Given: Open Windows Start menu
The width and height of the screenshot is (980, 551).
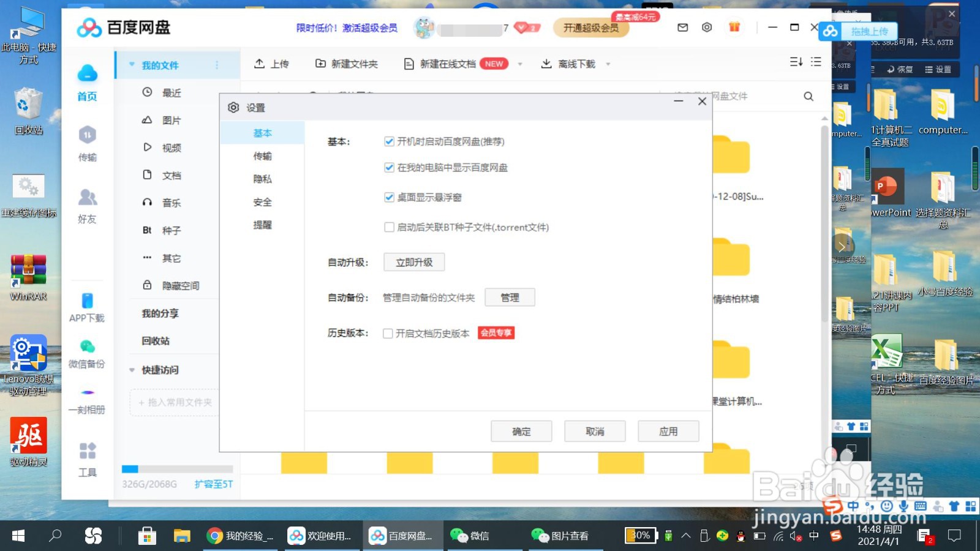Looking at the screenshot, I should point(18,536).
